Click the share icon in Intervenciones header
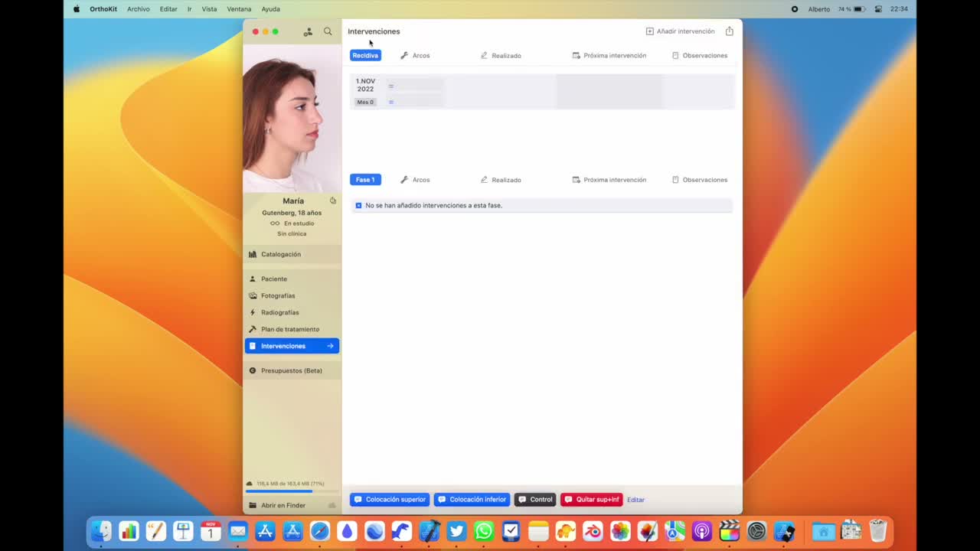980x551 pixels. click(x=729, y=31)
